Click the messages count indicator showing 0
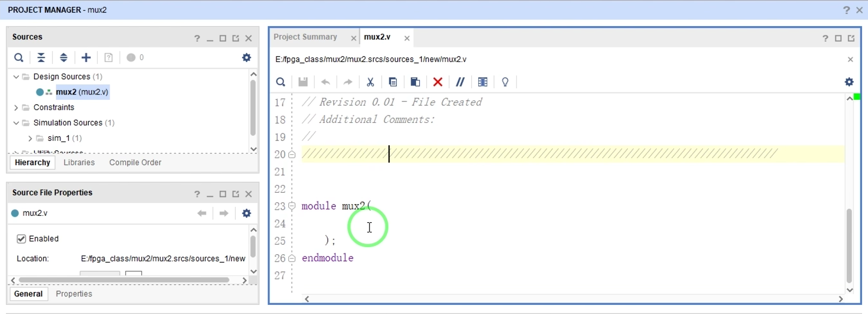This screenshot has height=314, width=868. (x=135, y=58)
